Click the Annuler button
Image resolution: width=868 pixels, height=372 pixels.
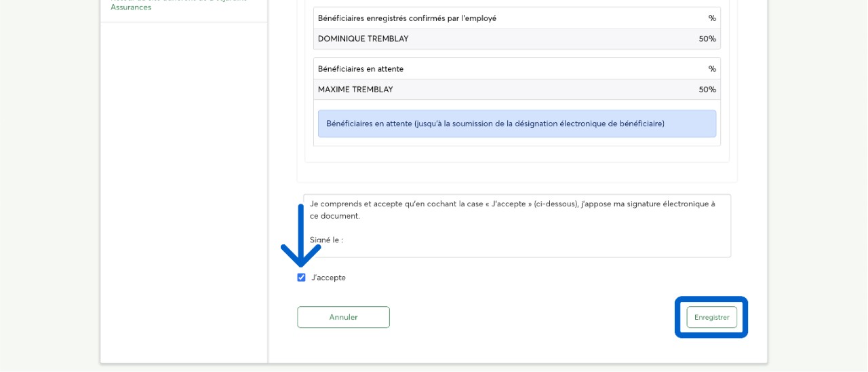[343, 317]
